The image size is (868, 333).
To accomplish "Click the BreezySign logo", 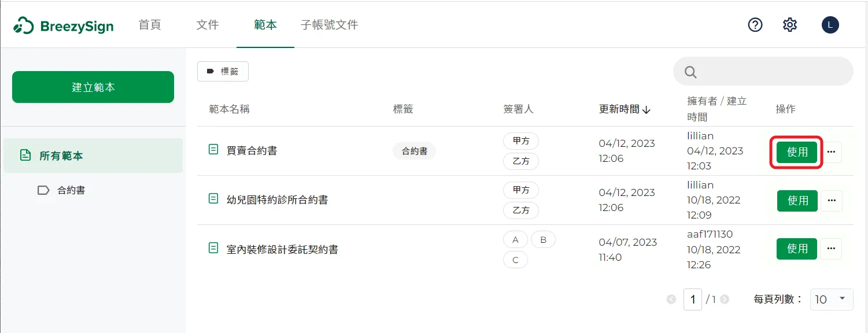I will (x=64, y=25).
